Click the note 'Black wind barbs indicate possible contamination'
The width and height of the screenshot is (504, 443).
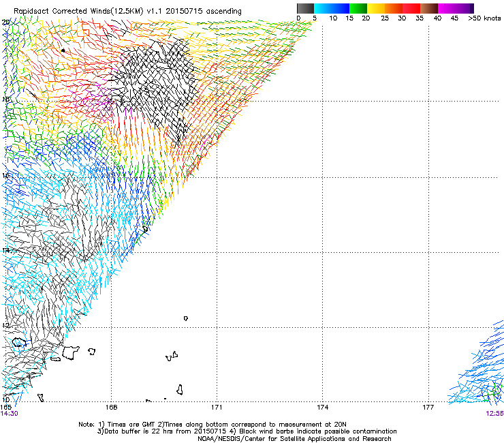(318, 431)
